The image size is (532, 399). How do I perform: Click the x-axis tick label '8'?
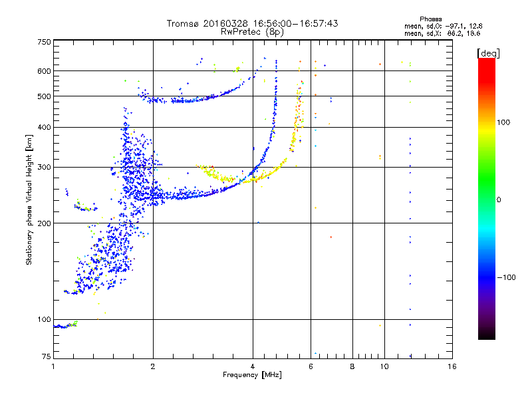coord(352,366)
